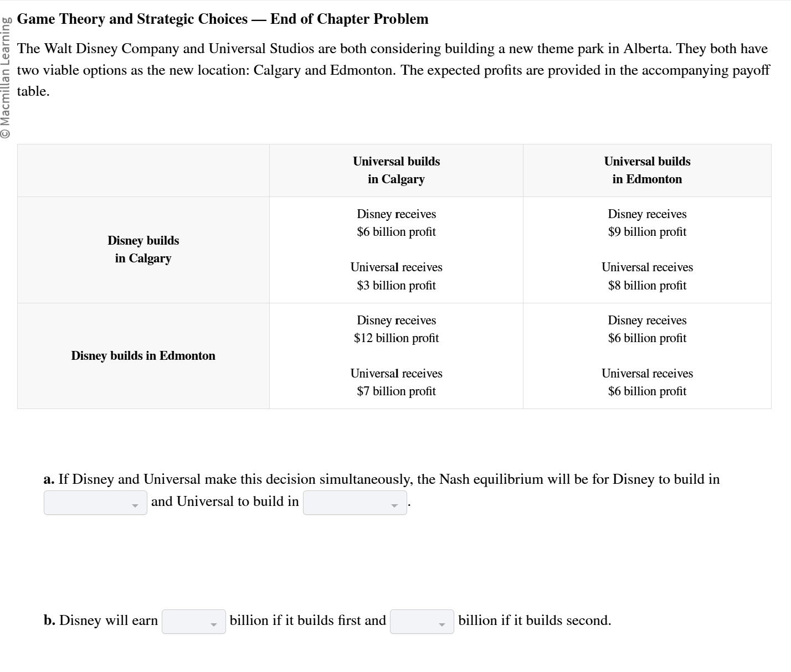Click the Disney builds in Calgary row header

click(x=143, y=249)
